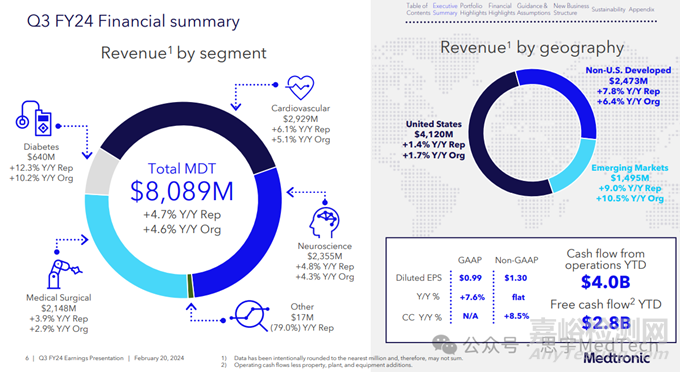The height and width of the screenshot is (372, 680).
Task: Click the Medical Surgical robot arm icon
Action: (x=63, y=274)
